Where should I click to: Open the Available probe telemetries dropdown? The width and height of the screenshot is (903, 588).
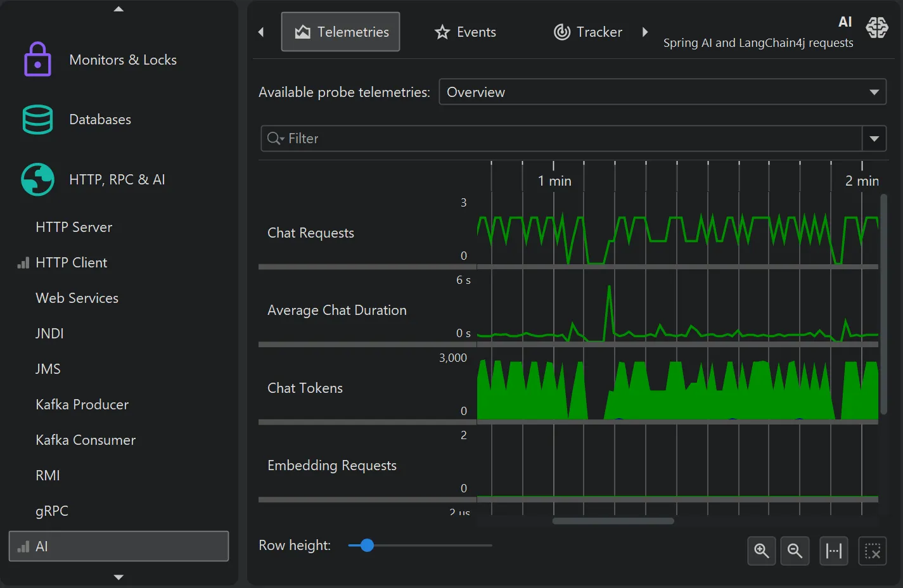(x=662, y=92)
